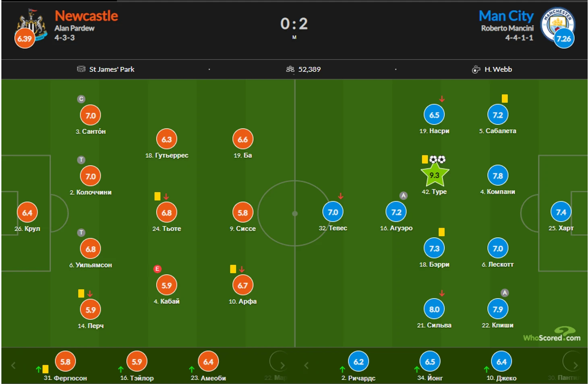Select Yaya Touré's green star rating 9.3
The image size is (588, 384).
point(435,174)
